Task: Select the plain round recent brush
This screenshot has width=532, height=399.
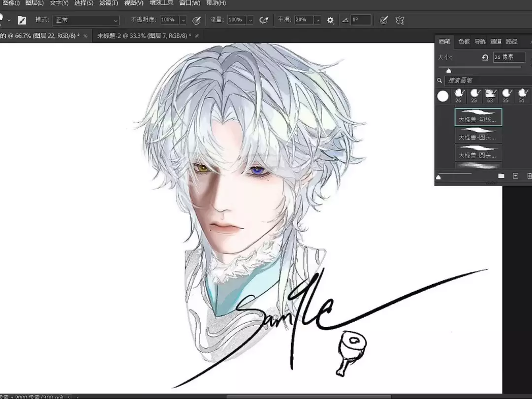Action: [443, 96]
